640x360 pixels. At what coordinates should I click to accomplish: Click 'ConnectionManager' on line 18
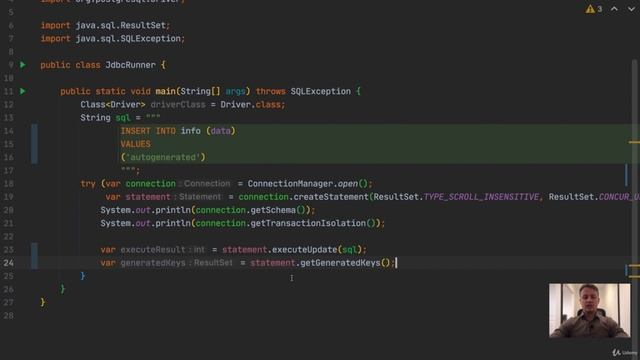(x=290, y=184)
